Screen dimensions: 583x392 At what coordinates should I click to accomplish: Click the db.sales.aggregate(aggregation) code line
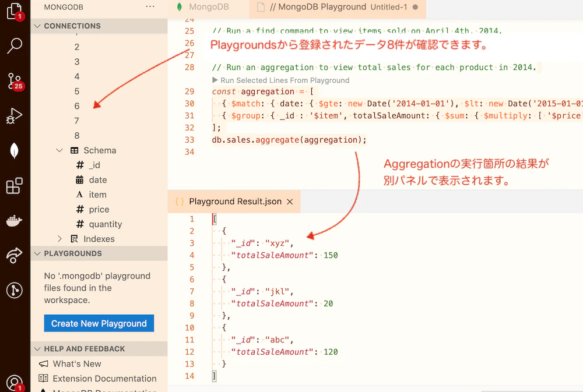(289, 140)
